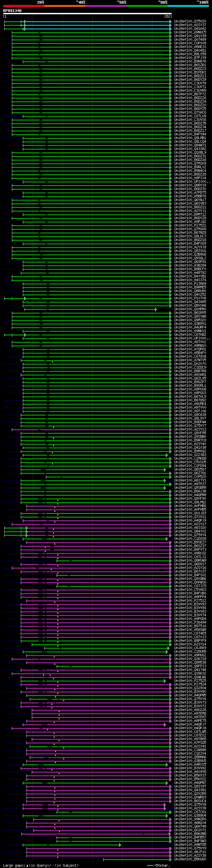Open hit UniRef100_Q41039
Screen dimensions: 212x868
[190, 36]
